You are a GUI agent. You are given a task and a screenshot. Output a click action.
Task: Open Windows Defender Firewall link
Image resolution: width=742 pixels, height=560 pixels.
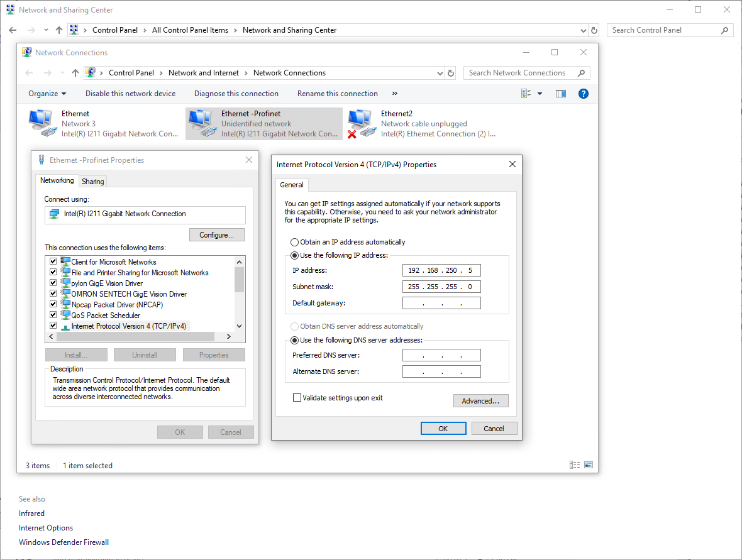point(64,542)
